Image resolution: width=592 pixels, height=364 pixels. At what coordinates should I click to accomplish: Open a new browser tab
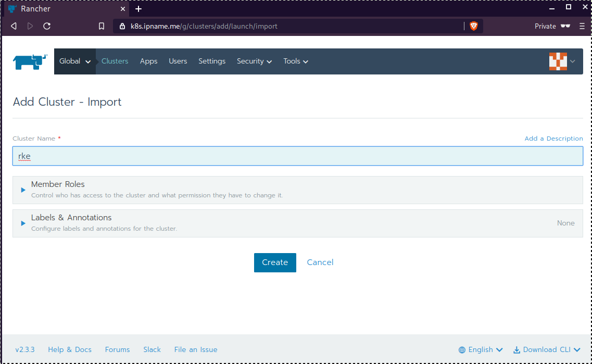coord(138,9)
